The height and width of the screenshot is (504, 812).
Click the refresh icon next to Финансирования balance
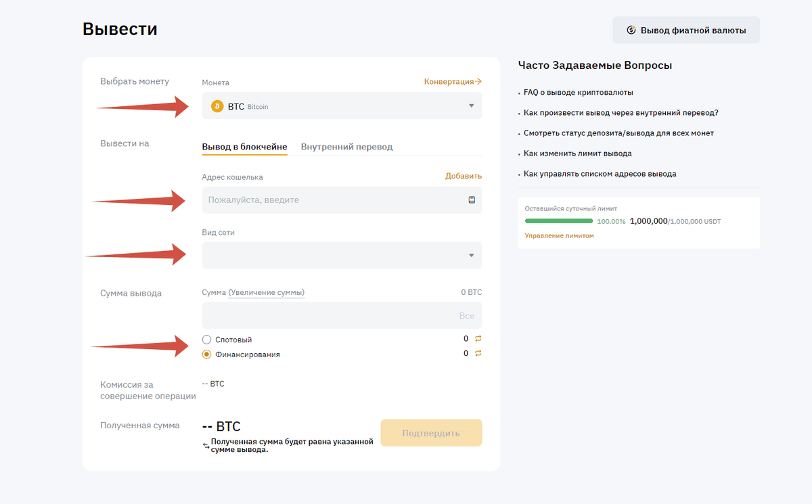pyautogui.click(x=477, y=353)
